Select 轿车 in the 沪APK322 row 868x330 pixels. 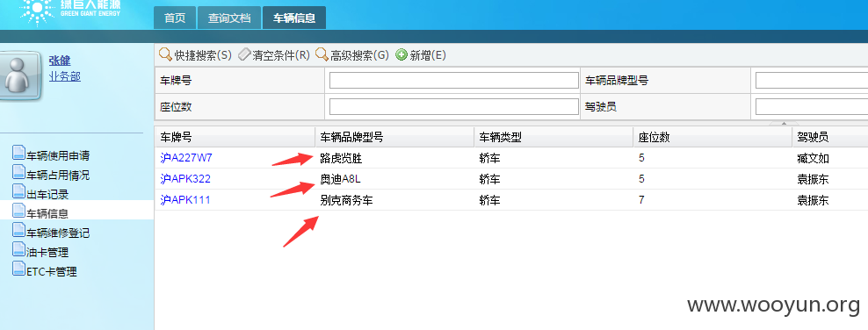(x=490, y=180)
